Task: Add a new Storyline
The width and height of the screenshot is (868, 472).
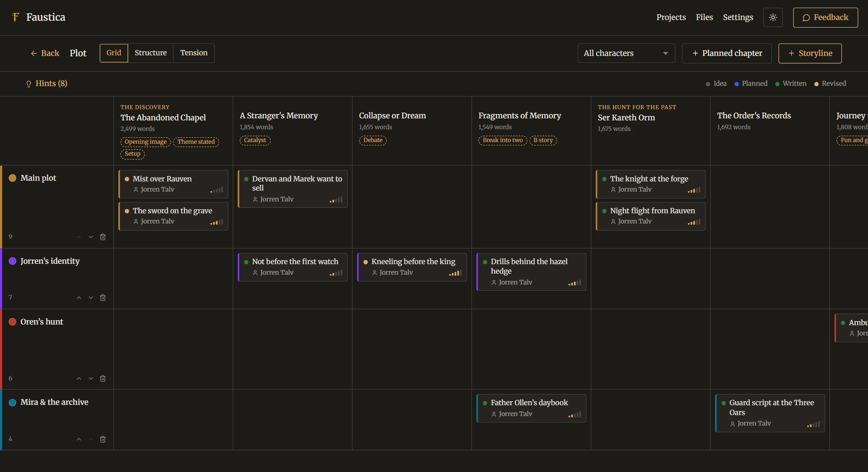Action: pos(810,53)
